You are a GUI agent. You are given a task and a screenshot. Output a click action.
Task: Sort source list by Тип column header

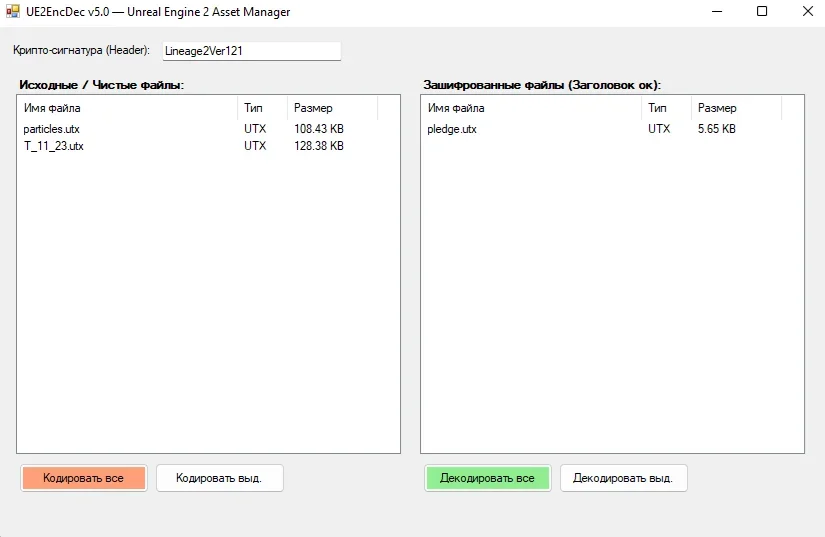(262, 108)
